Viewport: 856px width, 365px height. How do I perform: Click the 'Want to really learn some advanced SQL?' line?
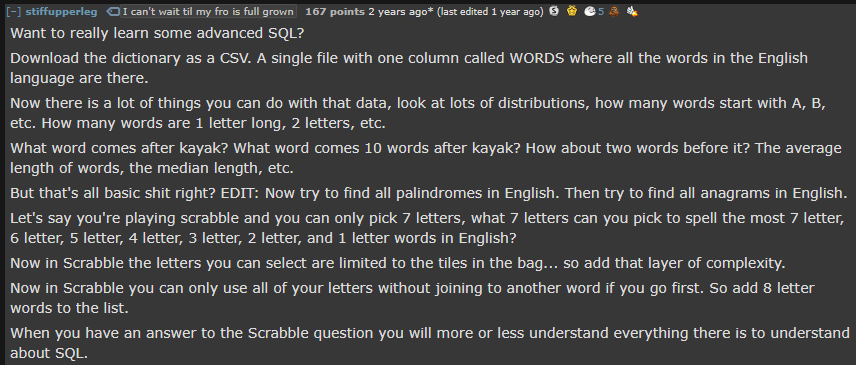pyautogui.click(x=157, y=34)
